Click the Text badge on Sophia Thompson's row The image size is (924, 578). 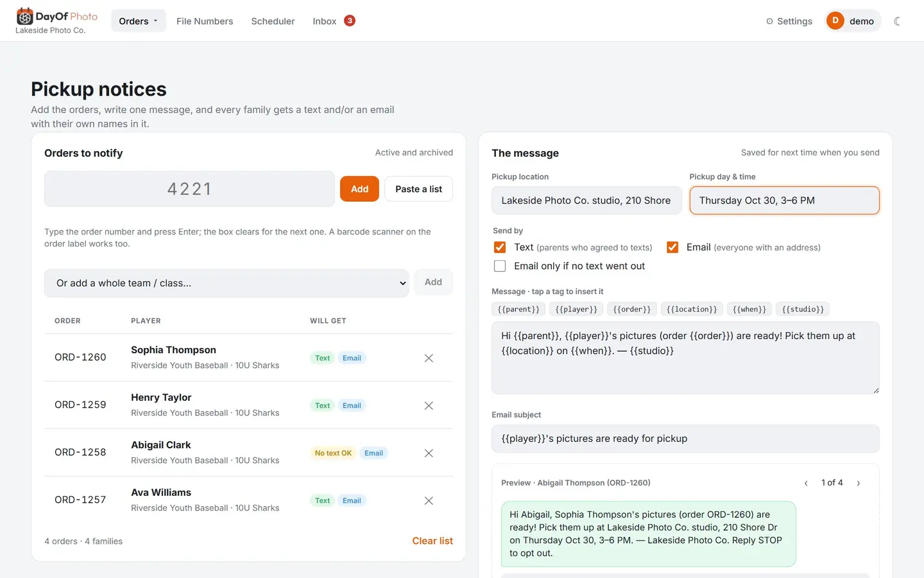point(322,358)
